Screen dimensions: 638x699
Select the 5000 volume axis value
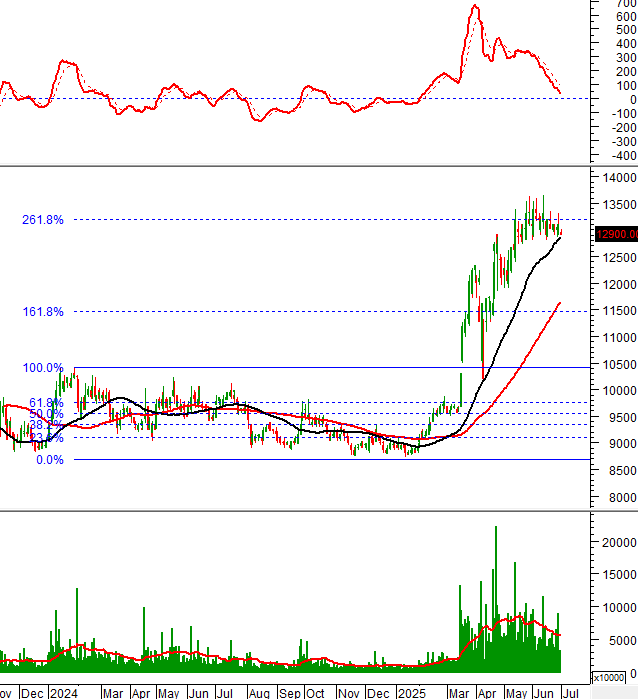click(x=622, y=641)
